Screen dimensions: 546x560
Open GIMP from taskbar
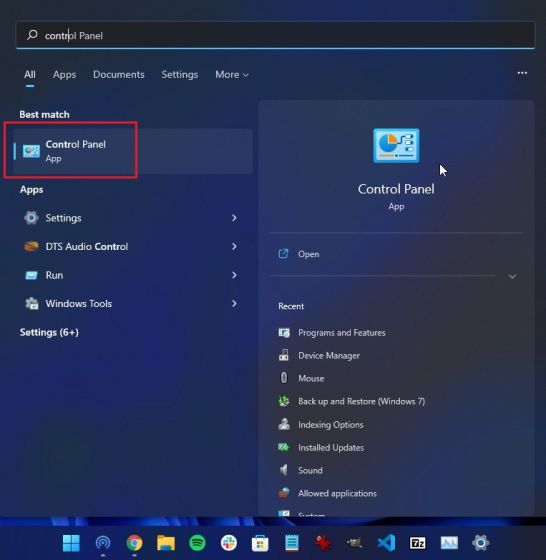coord(354,543)
